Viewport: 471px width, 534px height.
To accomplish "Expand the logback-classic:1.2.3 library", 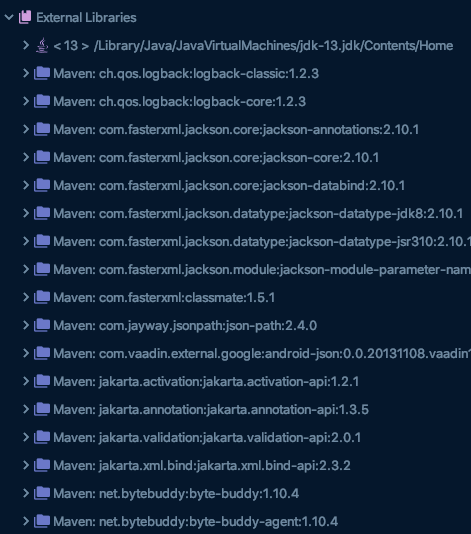I will click(26, 73).
